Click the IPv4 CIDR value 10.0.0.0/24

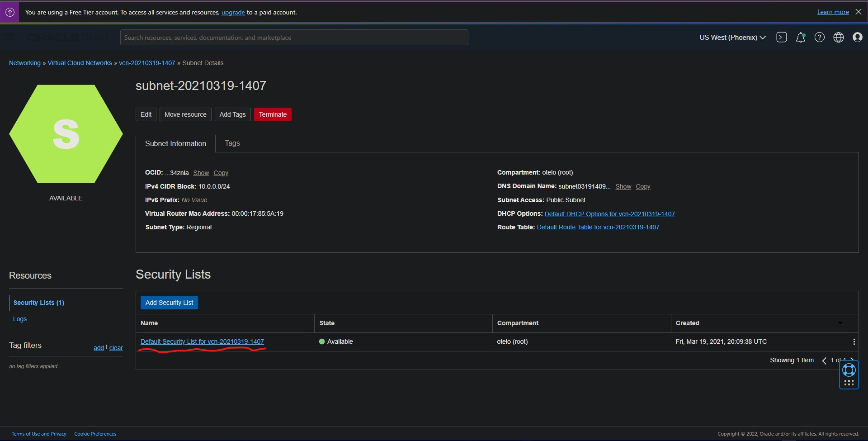tap(214, 186)
